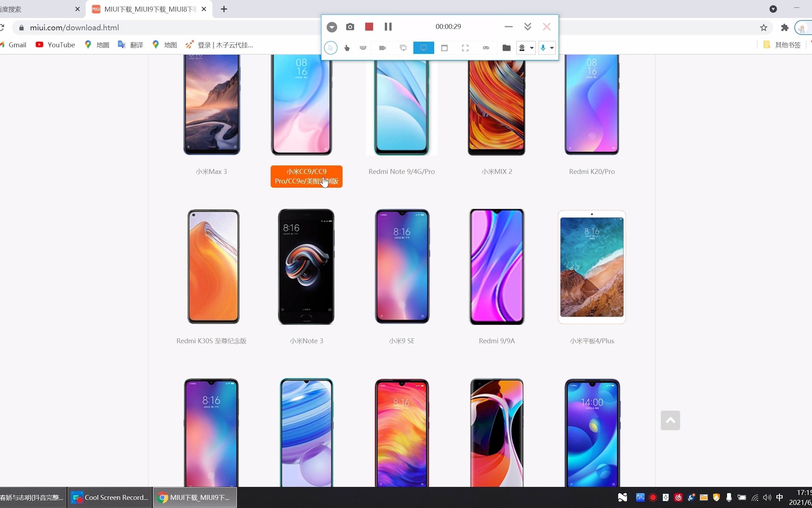812x508 pixels.
Task: Switch input method via 中 indicator
Action: click(780, 497)
